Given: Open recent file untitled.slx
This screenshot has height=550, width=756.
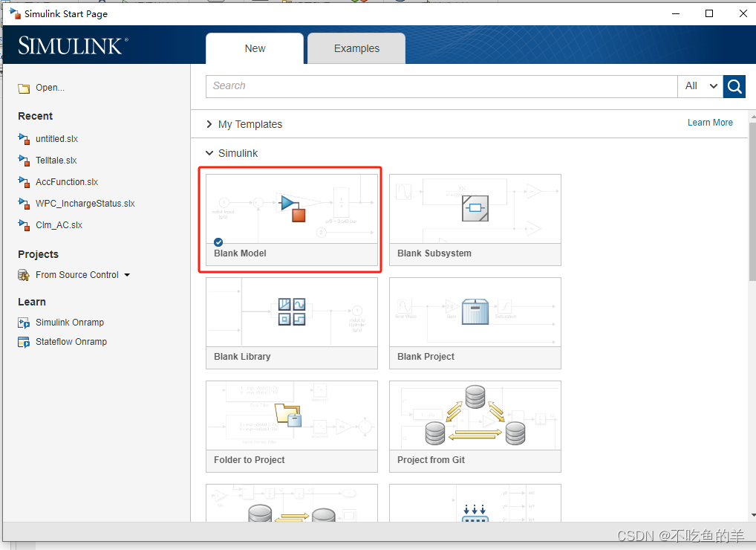Looking at the screenshot, I should (x=56, y=139).
